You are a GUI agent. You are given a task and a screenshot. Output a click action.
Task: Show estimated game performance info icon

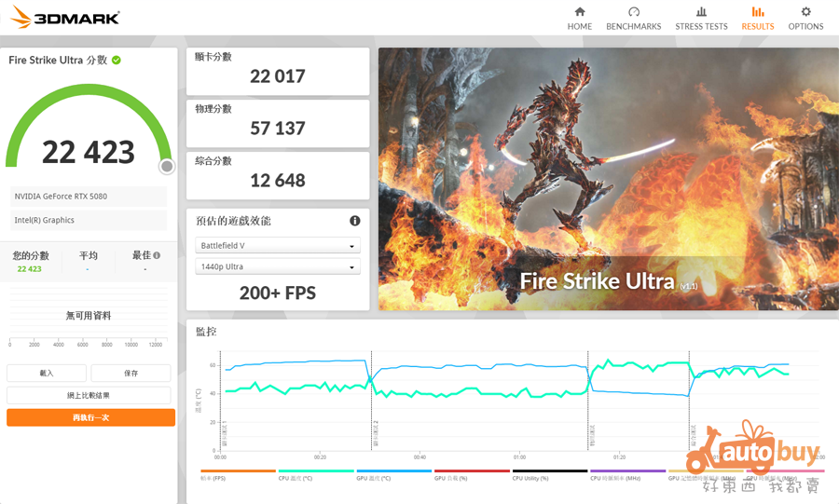[354, 221]
